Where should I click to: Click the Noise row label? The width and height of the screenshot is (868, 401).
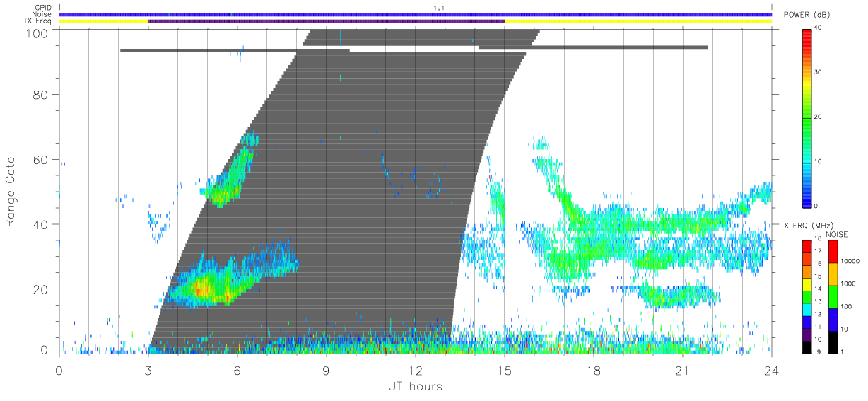(43, 14)
